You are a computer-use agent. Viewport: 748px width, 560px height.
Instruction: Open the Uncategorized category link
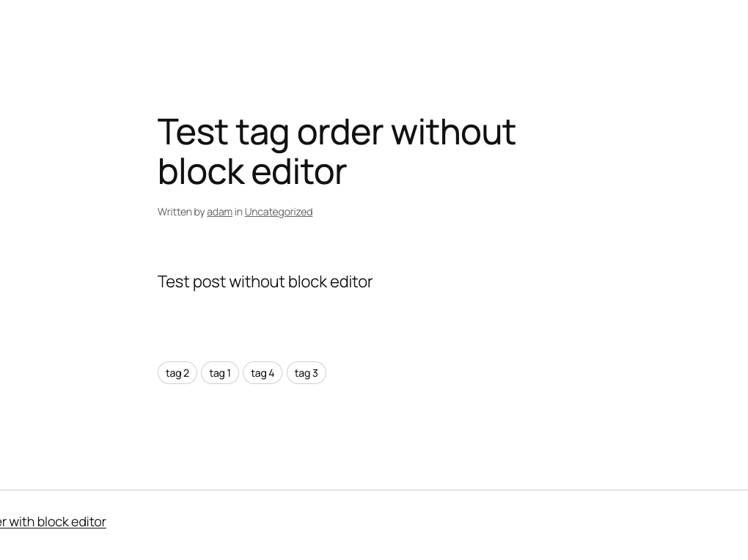pos(278,212)
